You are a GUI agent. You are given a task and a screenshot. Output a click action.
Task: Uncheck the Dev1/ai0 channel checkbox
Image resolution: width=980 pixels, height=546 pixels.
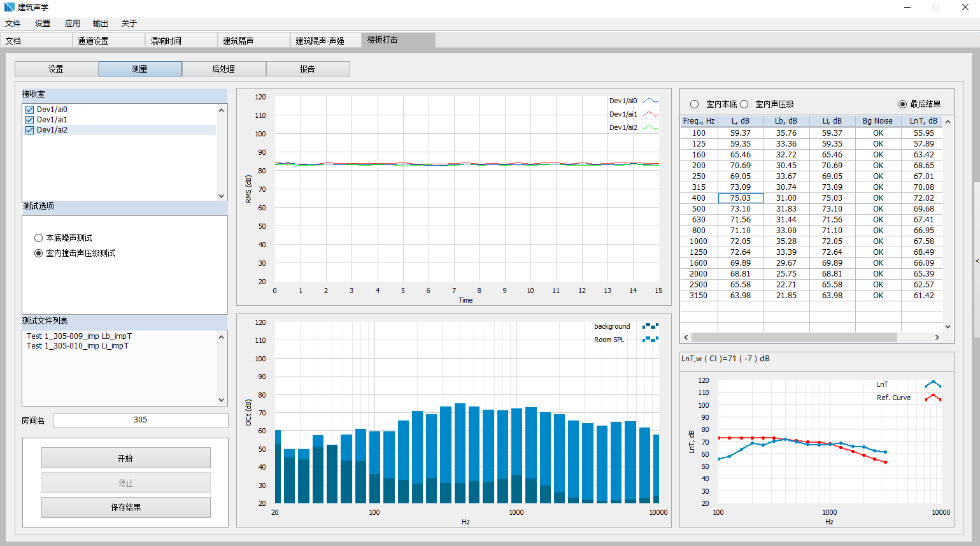point(29,110)
